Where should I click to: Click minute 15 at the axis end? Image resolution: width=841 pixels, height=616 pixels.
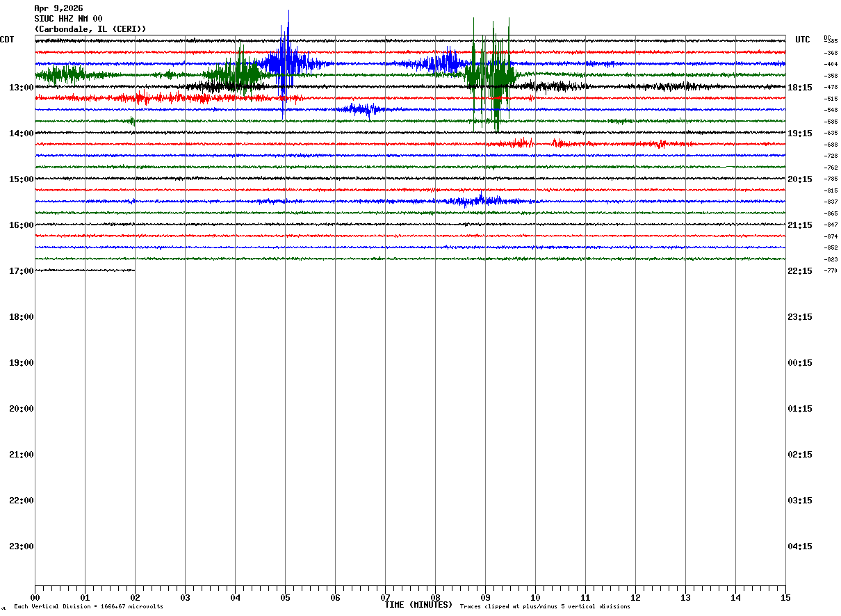click(x=785, y=598)
